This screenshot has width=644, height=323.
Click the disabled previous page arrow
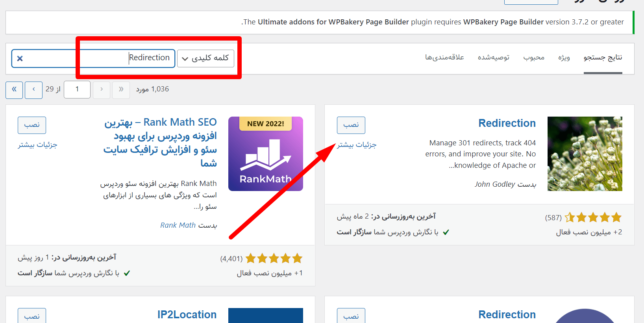pos(102,90)
